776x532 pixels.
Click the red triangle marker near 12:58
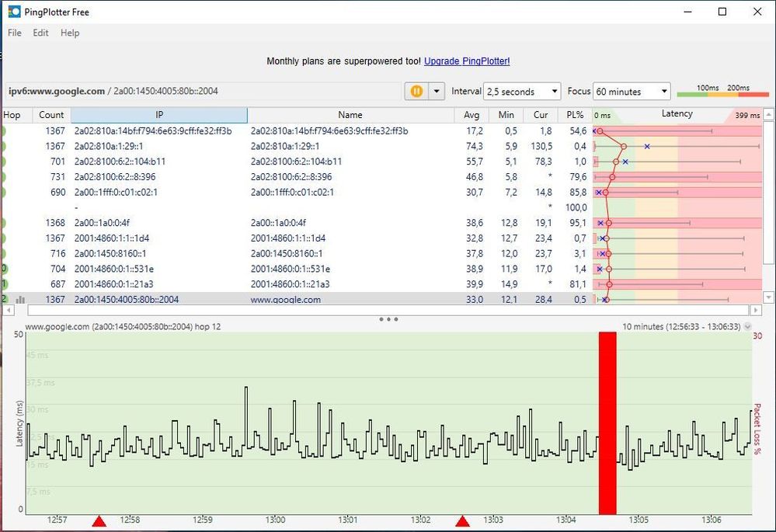tap(99, 520)
